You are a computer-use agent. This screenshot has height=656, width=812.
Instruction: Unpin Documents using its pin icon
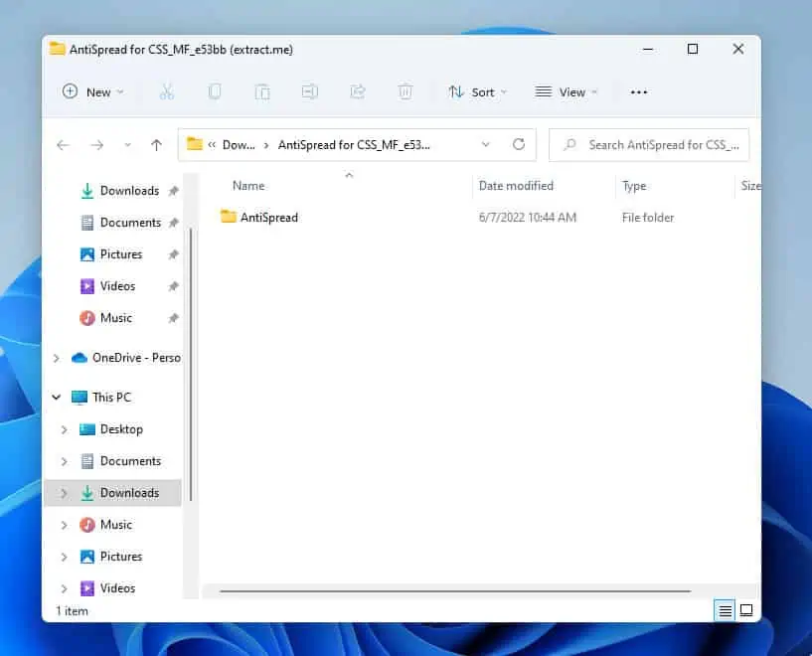tap(174, 223)
